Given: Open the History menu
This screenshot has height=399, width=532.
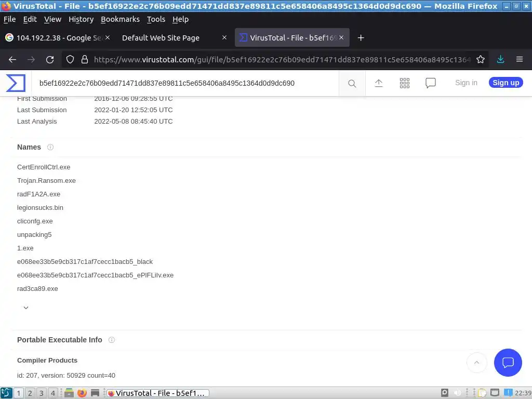Looking at the screenshot, I should click(81, 19).
